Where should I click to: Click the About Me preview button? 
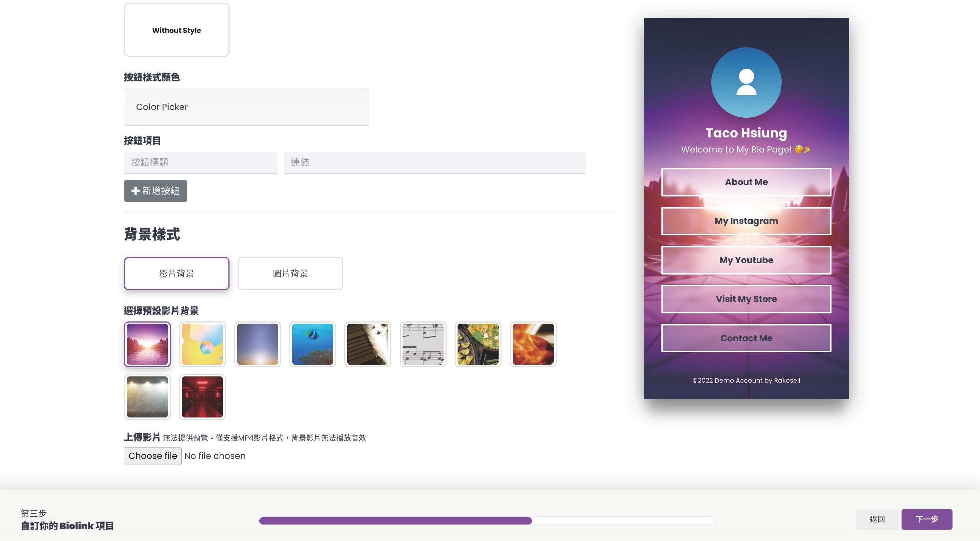pyautogui.click(x=746, y=182)
